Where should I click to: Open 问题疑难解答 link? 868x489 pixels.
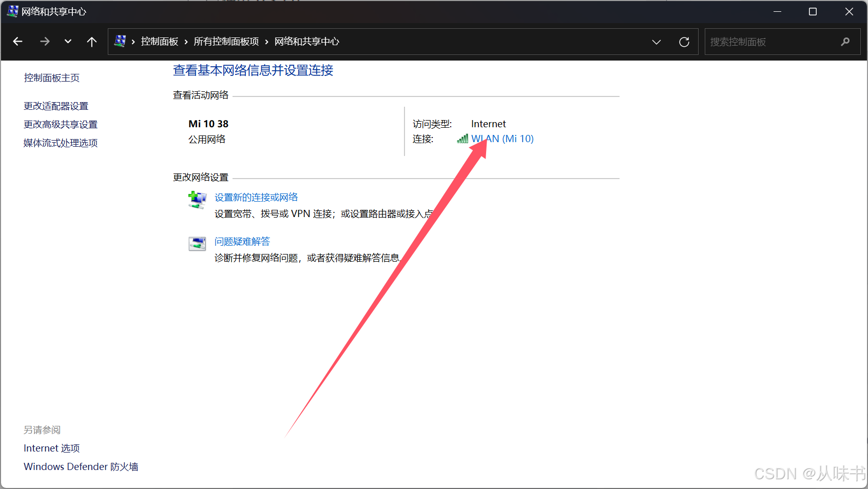(242, 242)
